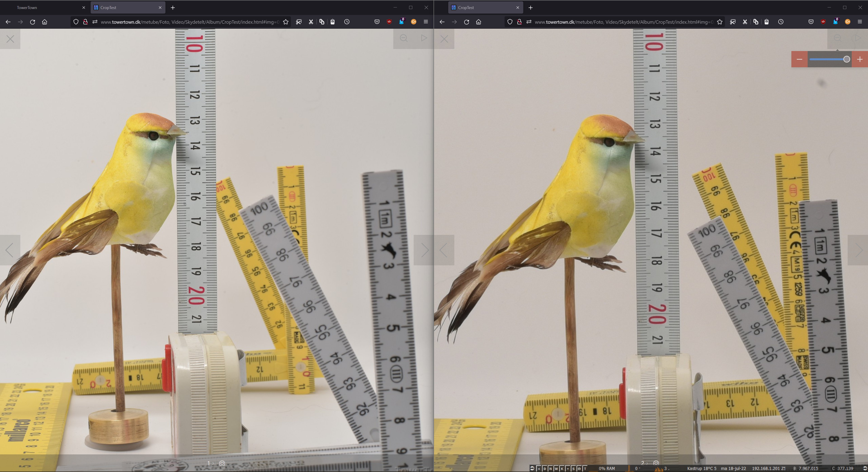Open history clock icon in left toolbar
Image resolution: width=868 pixels, height=472 pixels.
coord(347,22)
